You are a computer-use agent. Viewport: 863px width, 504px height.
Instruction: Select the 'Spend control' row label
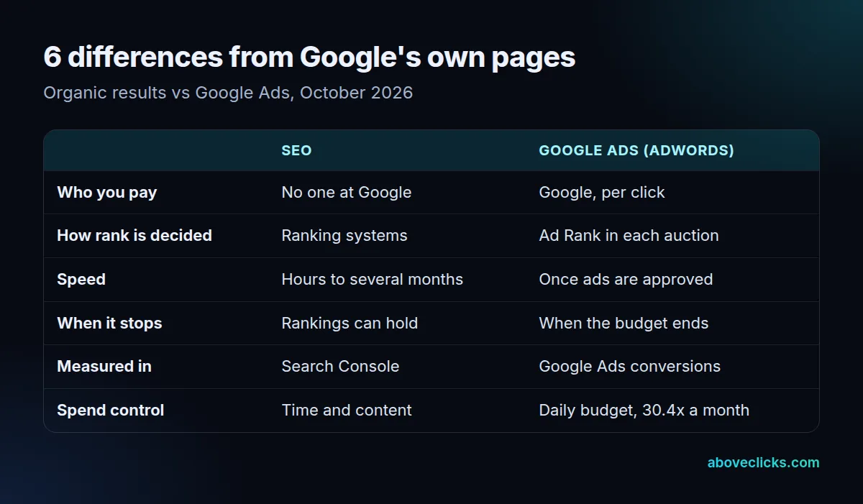point(111,411)
